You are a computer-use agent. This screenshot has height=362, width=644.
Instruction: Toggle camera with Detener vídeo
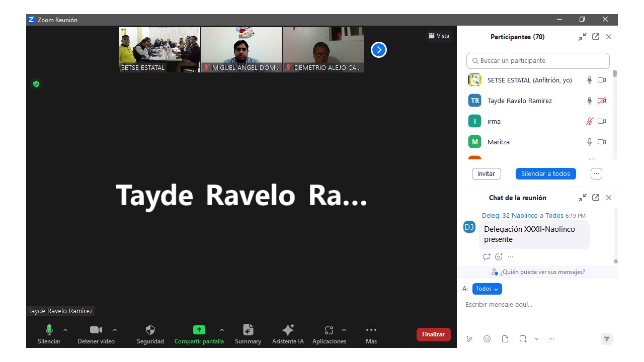pos(96,330)
